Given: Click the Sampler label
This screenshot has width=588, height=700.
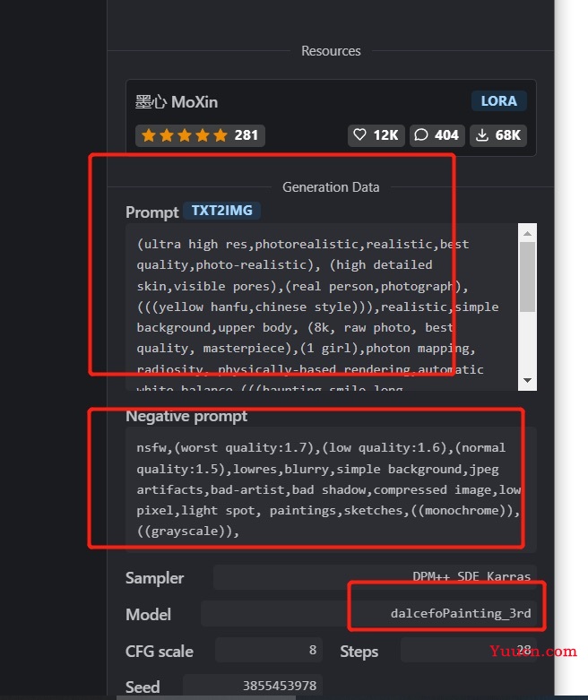Looking at the screenshot, I should [154, 578].
